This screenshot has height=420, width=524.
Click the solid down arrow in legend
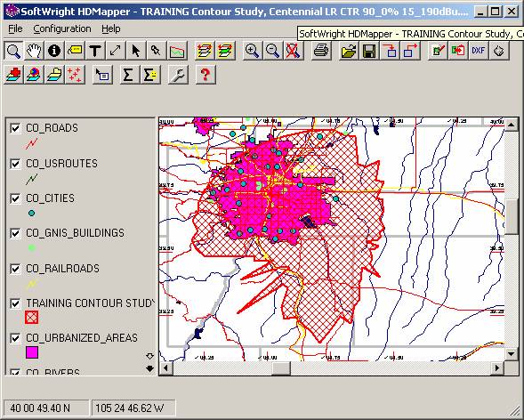click(149, 368)
